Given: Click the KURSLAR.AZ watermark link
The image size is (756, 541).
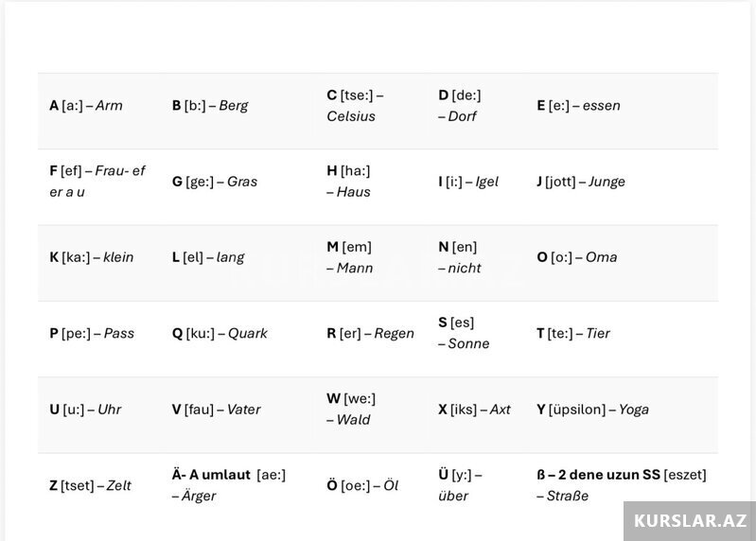Looking at the screenshot, I should pyautogui.click(x=690, y=521).
